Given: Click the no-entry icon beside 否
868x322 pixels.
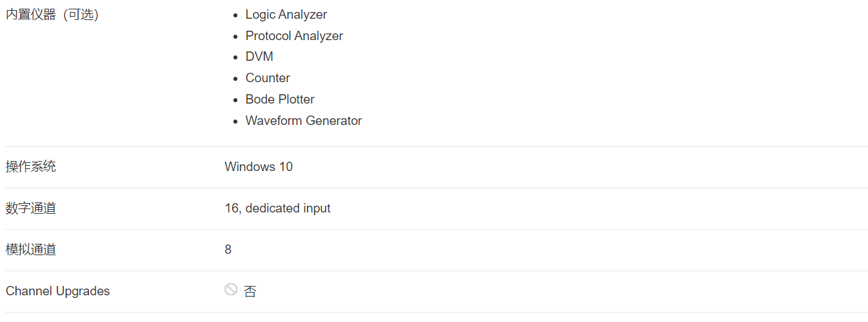Looking at the screenshot, I should tap(231, 289).
